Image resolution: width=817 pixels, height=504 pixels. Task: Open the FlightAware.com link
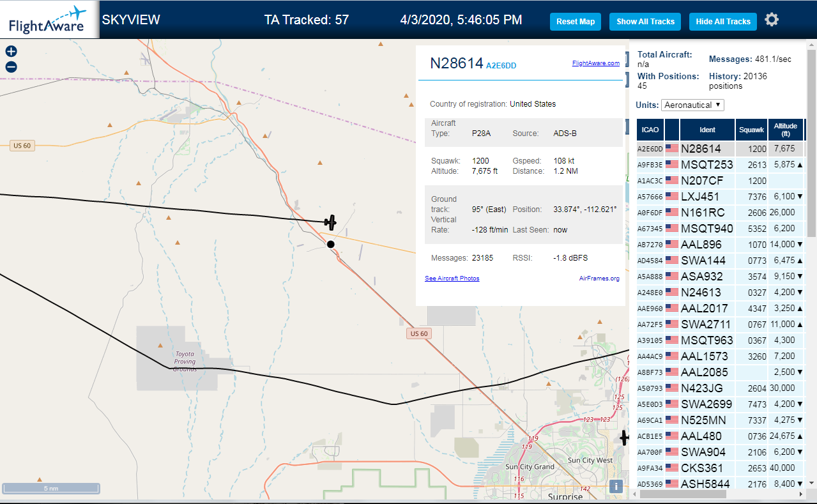pyautogui.click(x=596, y=63)
